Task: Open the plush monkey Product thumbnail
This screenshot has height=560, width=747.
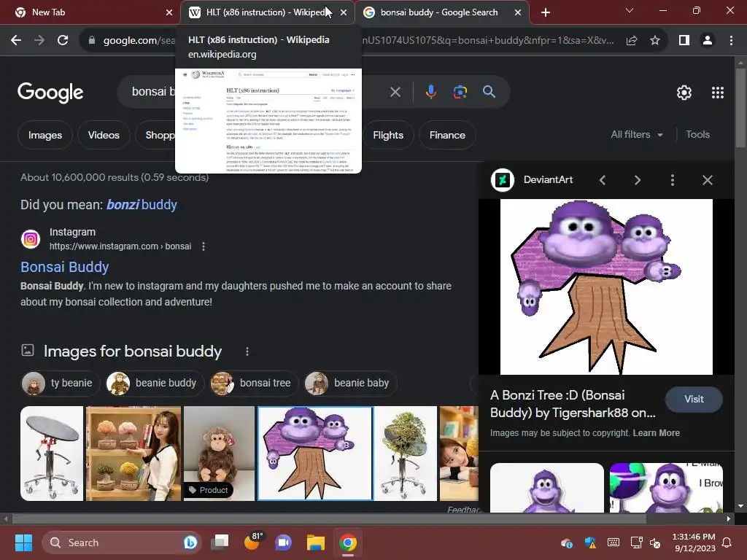Action: click(219, 454)
